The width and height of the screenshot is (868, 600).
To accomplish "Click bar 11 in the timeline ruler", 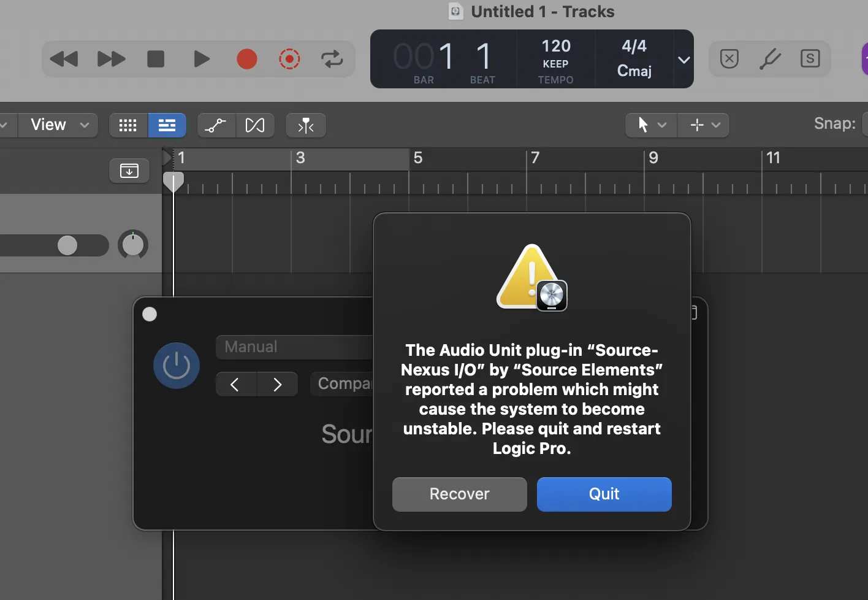I will (774, 158).
